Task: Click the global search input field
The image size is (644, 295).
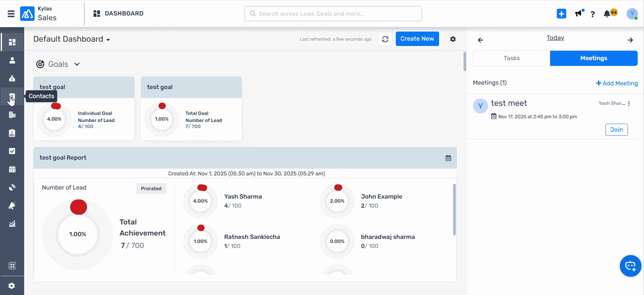Action: click(333, 14)
